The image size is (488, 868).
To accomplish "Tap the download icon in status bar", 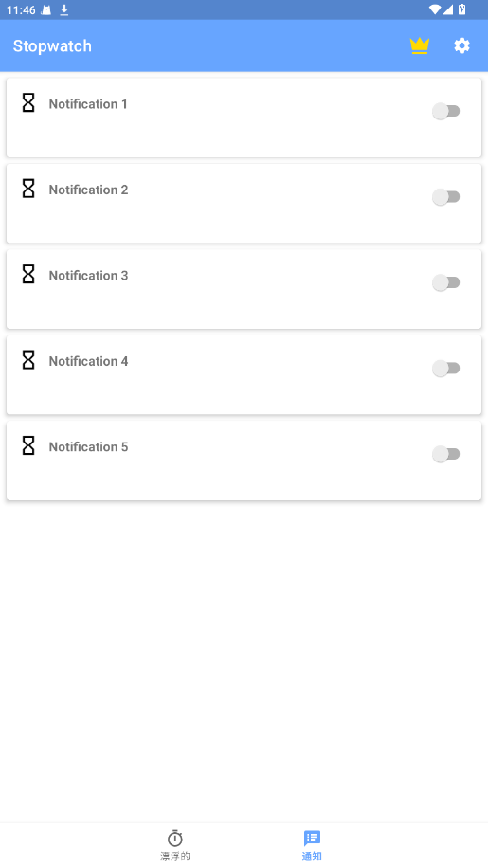I will tap(64, 10).
